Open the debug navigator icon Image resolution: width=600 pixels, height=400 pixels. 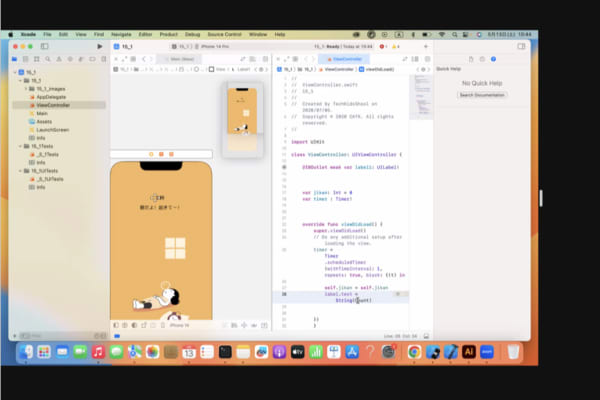(81, 59)
